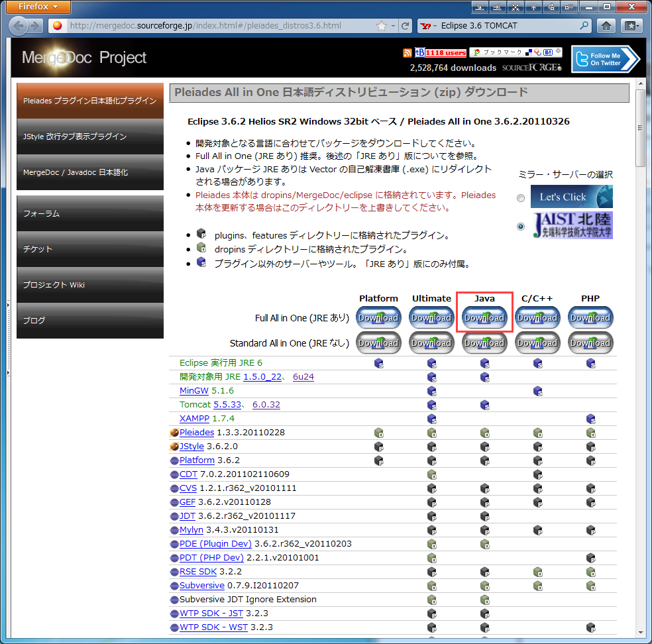652x644 pixels.
Task: Open JStyle 改行タブ表示プラグイン menu item
Action: click(90, 136)
